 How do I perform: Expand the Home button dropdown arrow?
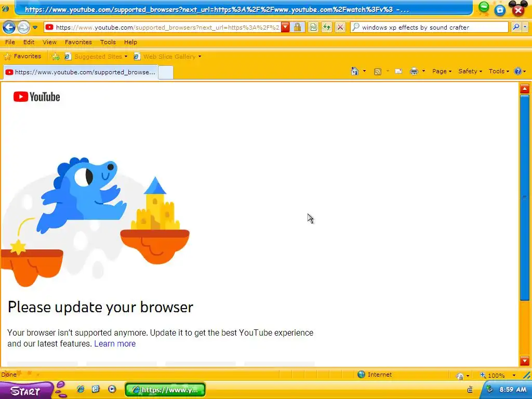tap(365, 71)
